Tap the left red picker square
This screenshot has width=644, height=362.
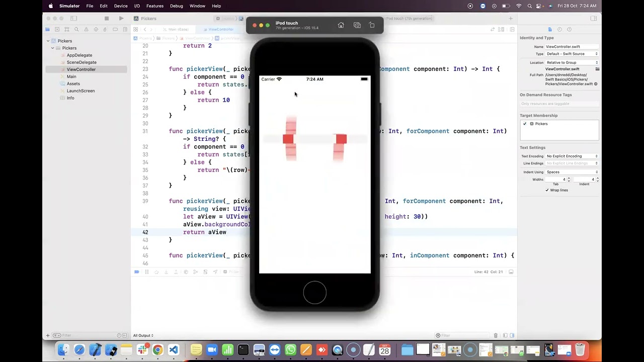[x=288, y=139]
